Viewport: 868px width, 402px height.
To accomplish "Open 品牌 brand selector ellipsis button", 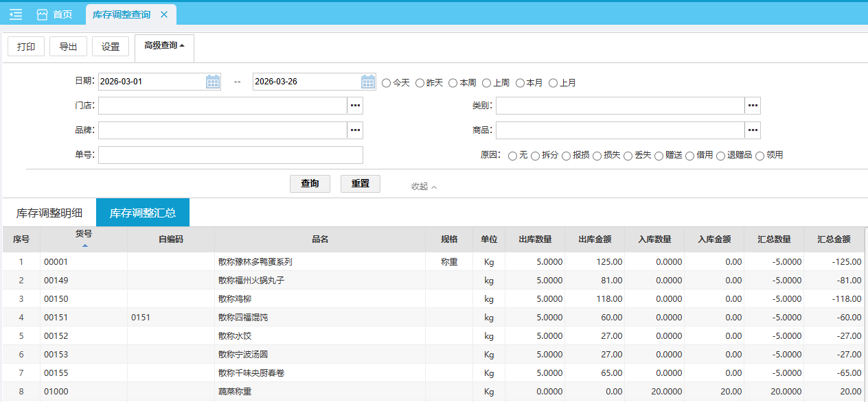I will tap(355, 130).
